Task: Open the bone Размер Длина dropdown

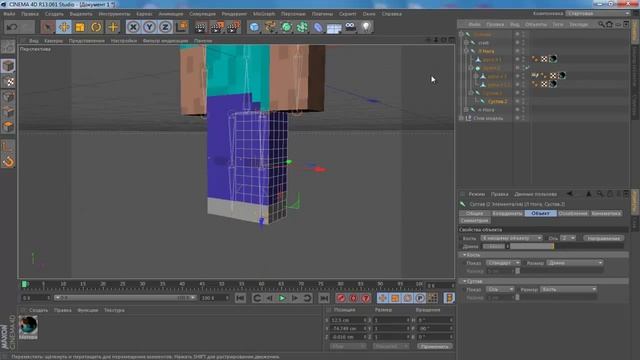Action: click(575, 263)
